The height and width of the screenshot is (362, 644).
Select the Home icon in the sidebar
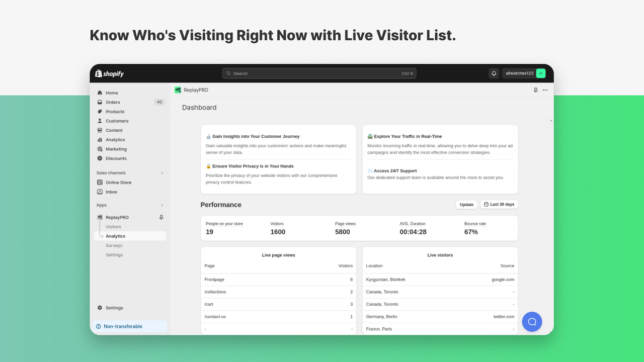(x=101, y=93)
